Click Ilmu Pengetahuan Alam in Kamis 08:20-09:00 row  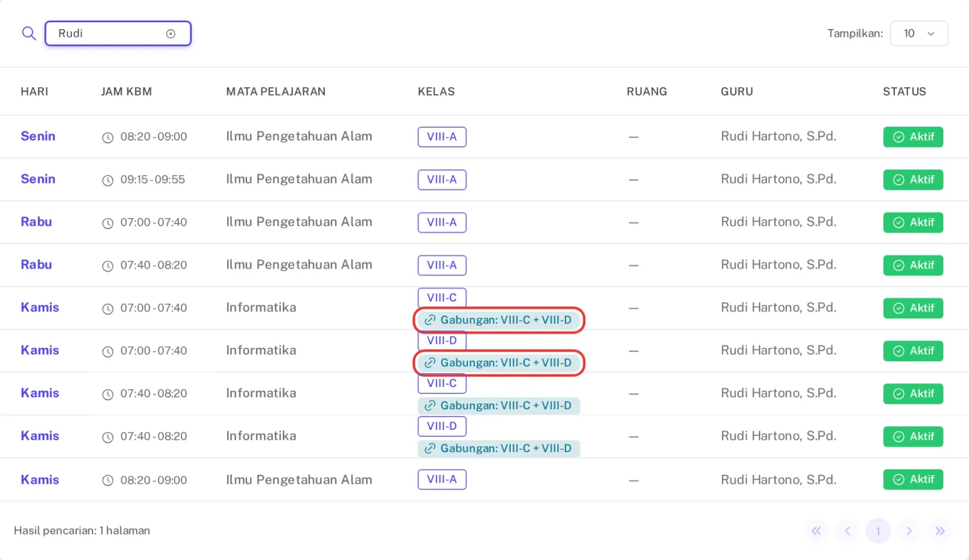[299, 480]
